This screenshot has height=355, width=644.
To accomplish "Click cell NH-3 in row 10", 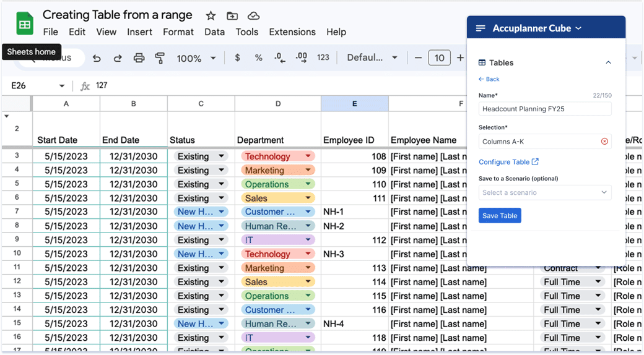I will tap(354, 254).
